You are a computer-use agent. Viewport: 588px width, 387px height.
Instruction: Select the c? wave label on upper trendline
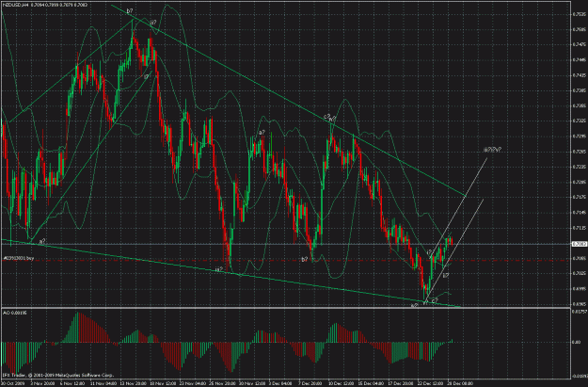click(x=327, y=117)
